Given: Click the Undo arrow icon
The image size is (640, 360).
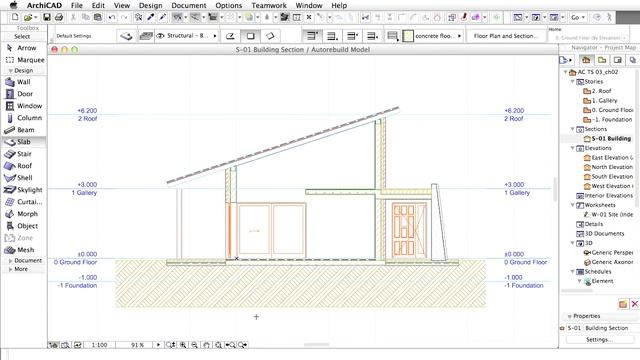Looking at the screenshot, I should 111,17.
